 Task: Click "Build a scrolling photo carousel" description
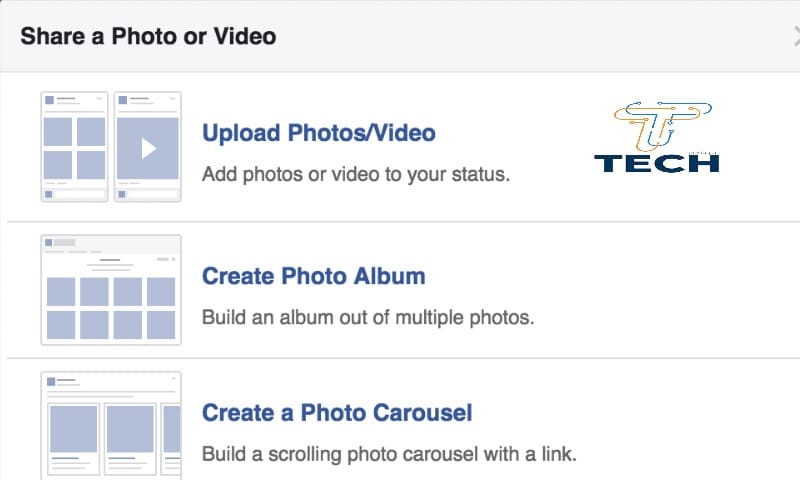(389, 454)
